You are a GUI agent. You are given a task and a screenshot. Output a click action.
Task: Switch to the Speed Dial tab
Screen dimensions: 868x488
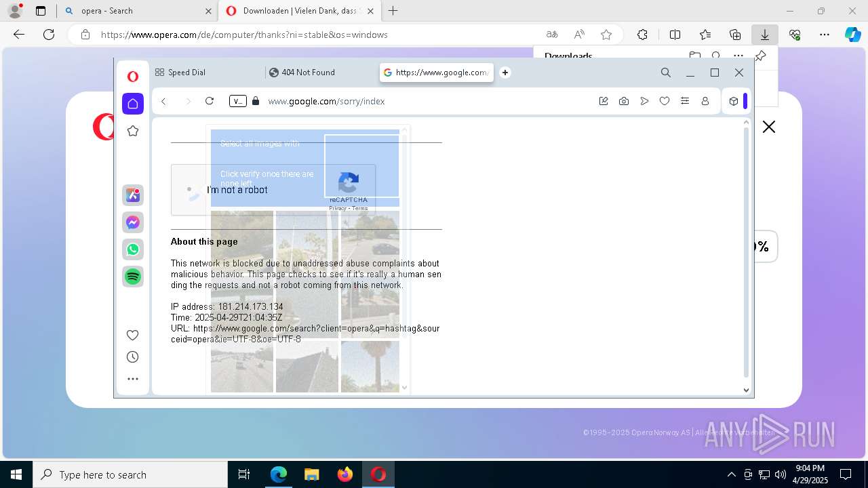click(x=208, y=73)
